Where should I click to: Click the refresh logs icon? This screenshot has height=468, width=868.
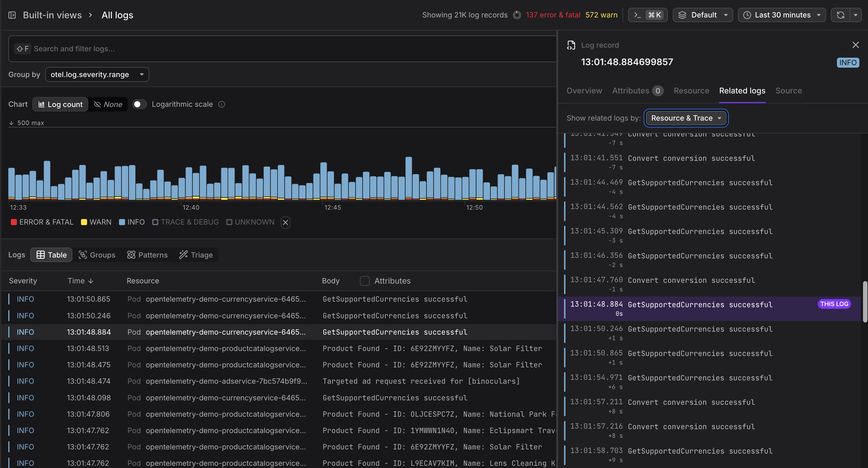[840, 15]
